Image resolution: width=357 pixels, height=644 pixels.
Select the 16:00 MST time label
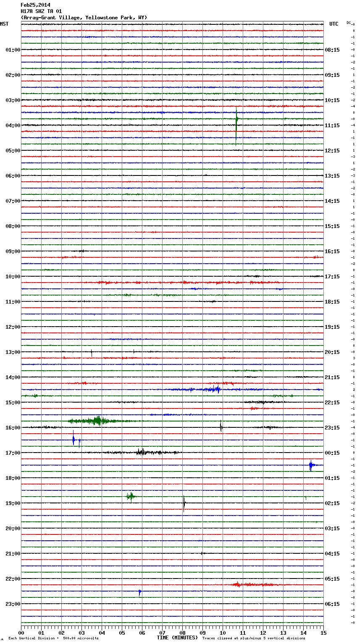pyautogui.click(x=13, y=428)
